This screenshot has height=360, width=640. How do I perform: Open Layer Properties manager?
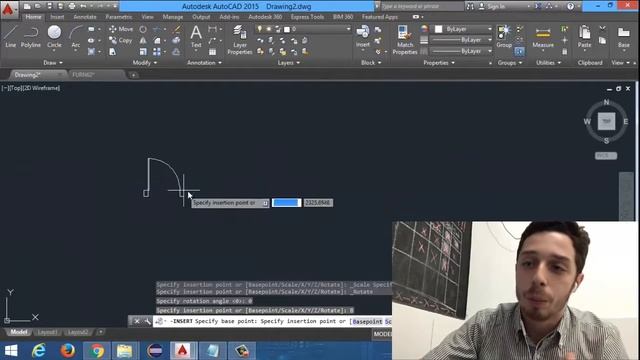pyautogui.click(x=240, y=40)
